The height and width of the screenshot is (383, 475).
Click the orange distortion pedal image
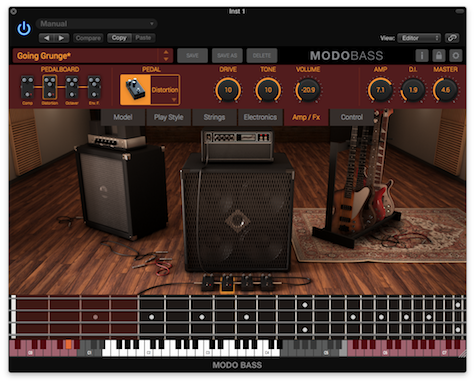[135, 90]
